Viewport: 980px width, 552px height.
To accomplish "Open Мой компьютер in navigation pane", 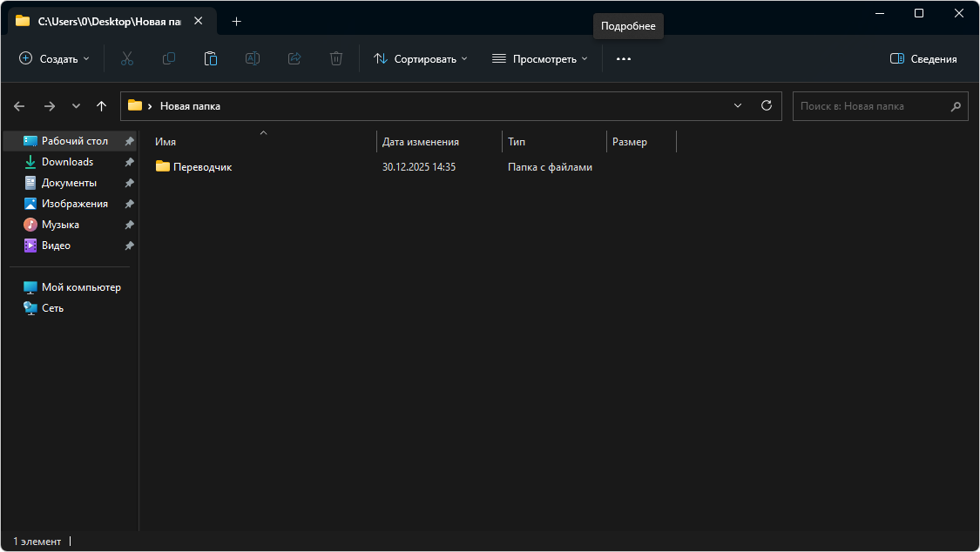I will click(80, 286).
